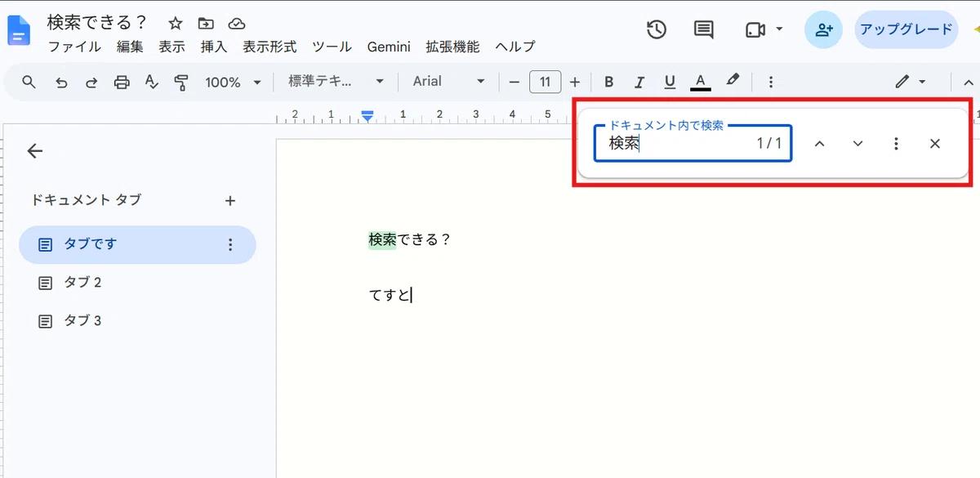Add a new document tab

click(230, 200)
